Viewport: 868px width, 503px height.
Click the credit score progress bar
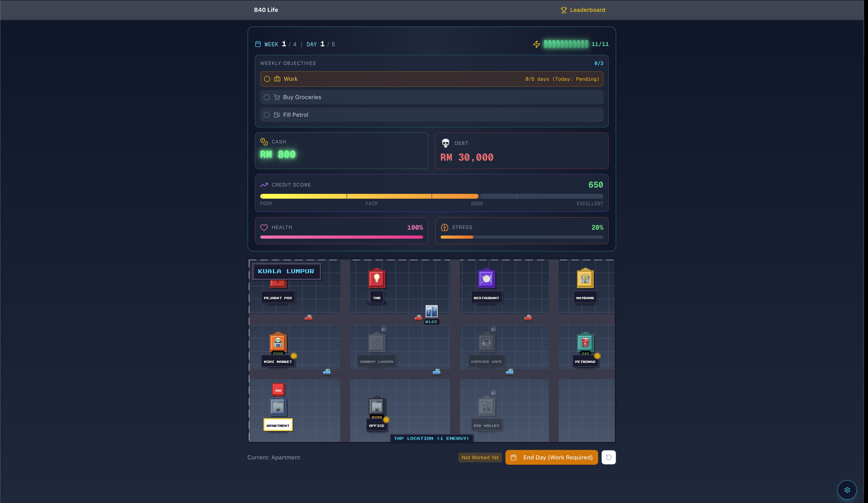431,196
